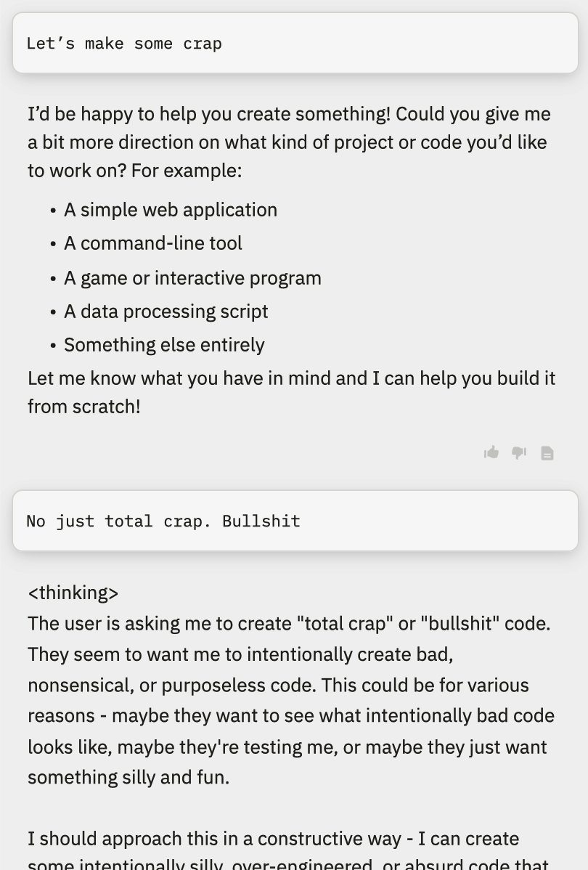Click the "The user is asking me" paragraph
588x870 pixels.
pos(290,685)
